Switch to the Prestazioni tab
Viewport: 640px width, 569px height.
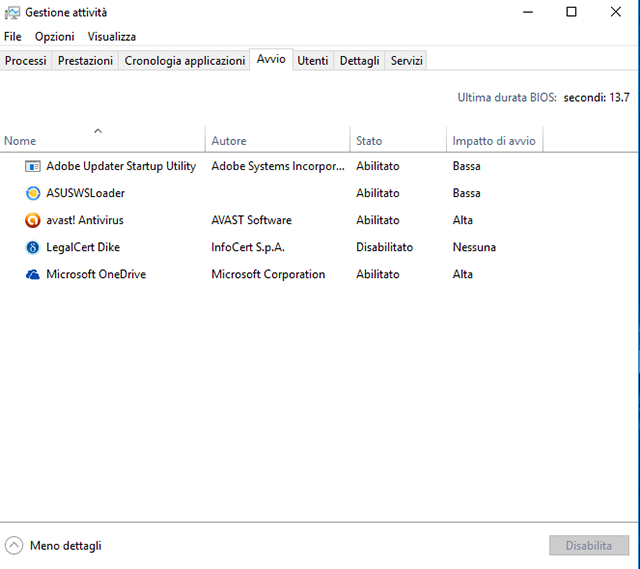85,61
